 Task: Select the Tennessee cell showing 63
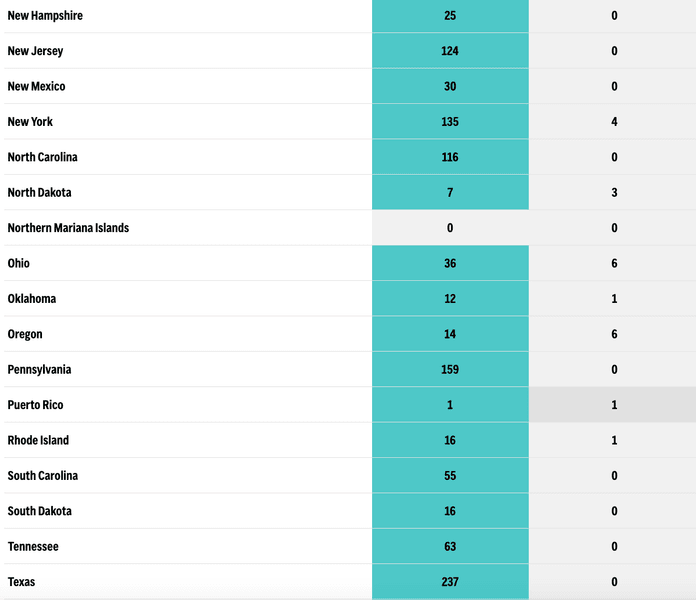click(x=450, y=547)
